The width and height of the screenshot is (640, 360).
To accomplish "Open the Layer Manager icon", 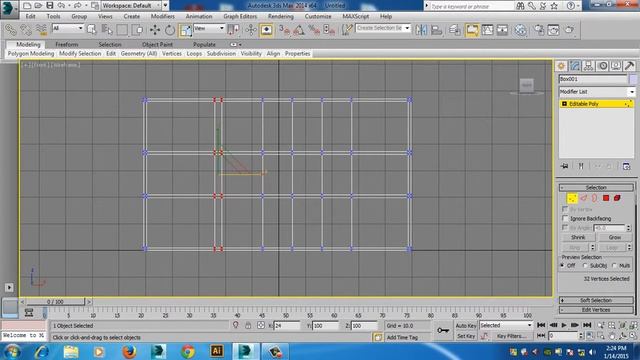I will coord(455,30).
